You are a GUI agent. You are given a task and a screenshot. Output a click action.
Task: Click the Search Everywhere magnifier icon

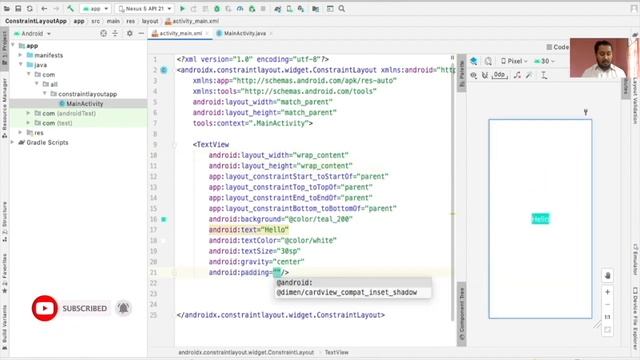point(342,9)
